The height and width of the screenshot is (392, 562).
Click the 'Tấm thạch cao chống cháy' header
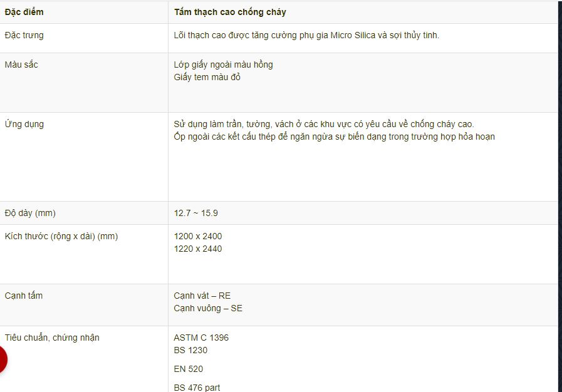click(230, 12)
